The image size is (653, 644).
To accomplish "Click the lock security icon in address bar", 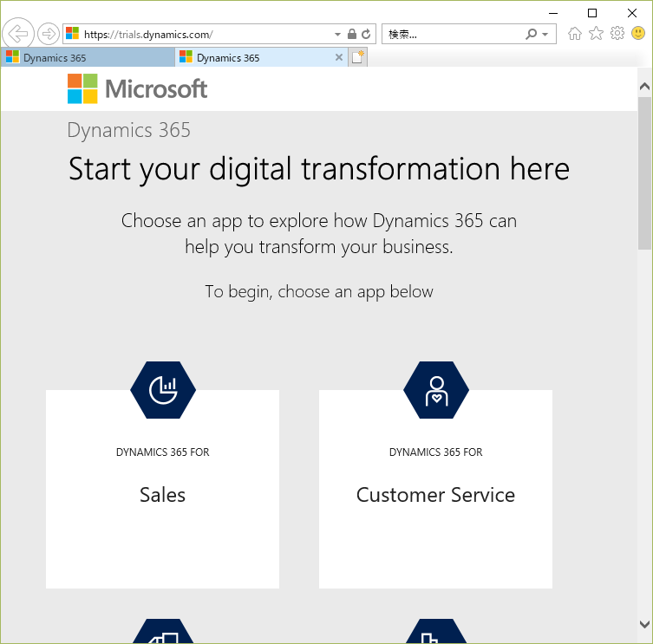I will [352, 34].
